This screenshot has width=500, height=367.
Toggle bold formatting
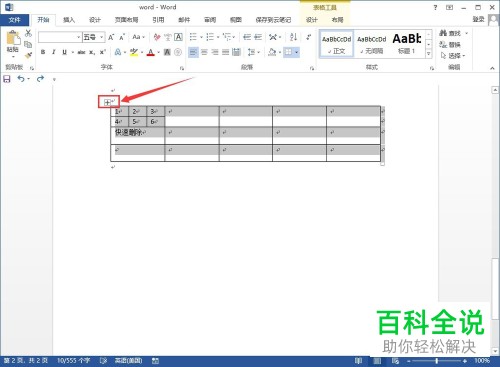(43, 52)
